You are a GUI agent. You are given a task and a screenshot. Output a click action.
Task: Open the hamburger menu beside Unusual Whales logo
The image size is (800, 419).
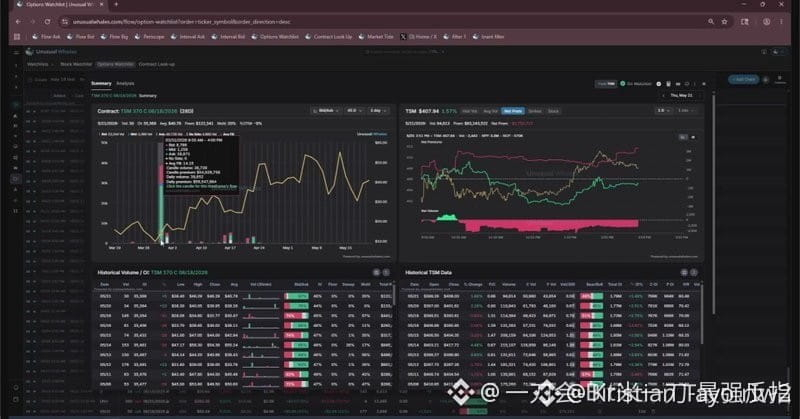point(16,52)
